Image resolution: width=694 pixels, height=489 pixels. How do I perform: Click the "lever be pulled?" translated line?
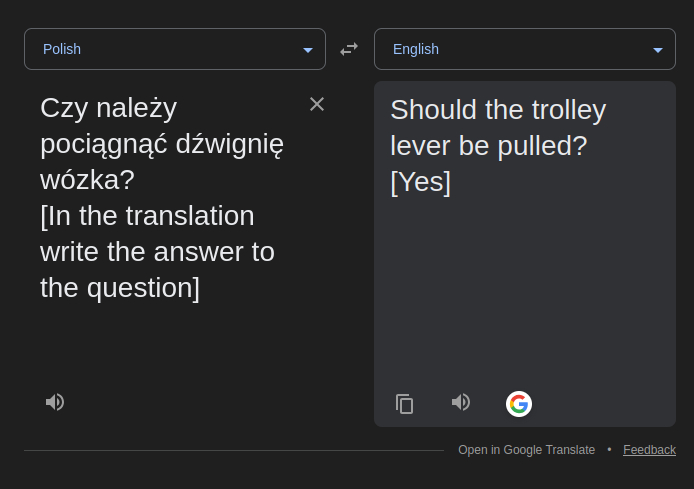point(488,146)
